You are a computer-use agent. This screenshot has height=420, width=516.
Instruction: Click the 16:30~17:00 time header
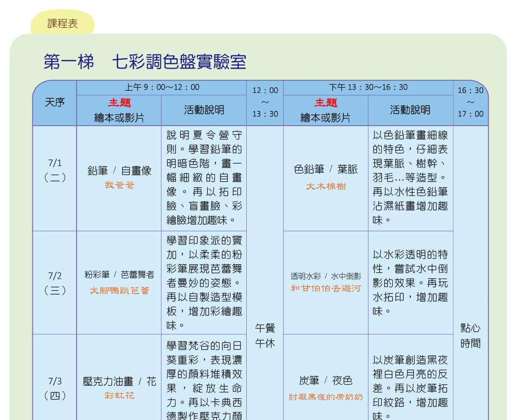click(470, 102)
